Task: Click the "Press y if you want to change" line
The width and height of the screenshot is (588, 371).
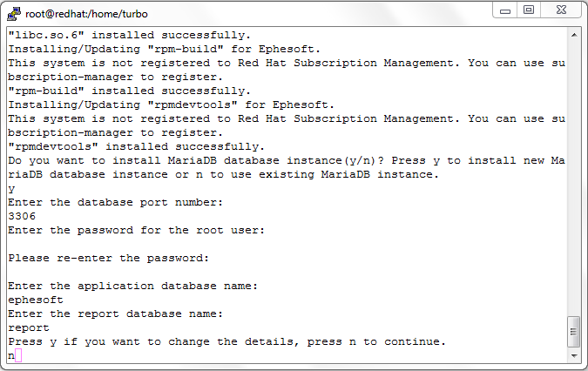Action: point(226,341)
